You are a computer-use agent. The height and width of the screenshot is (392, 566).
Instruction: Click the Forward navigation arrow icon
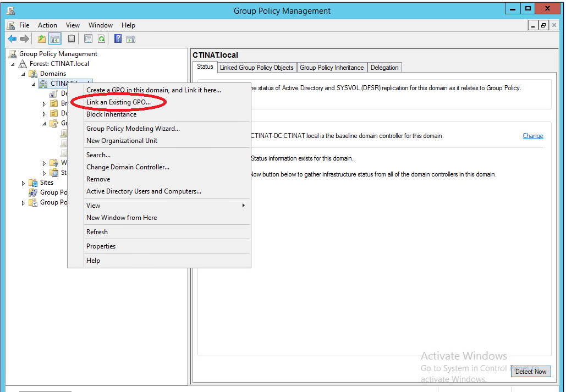pyautogui.click(x=24, y=38)
